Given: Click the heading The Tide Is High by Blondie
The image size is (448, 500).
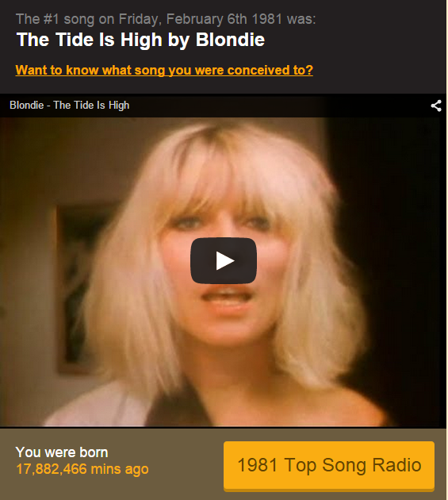Looking at the screenshot, I should pos(140,40).
